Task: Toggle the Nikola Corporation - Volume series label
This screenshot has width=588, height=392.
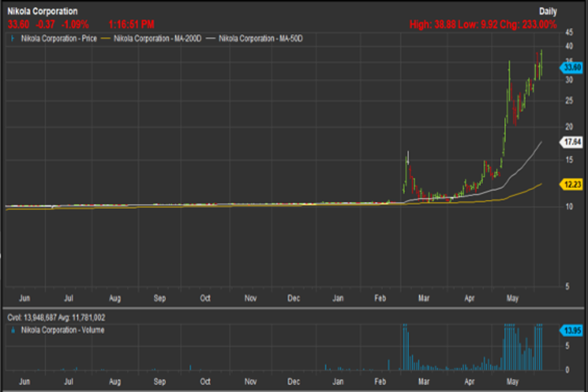Action: [63, 330]
